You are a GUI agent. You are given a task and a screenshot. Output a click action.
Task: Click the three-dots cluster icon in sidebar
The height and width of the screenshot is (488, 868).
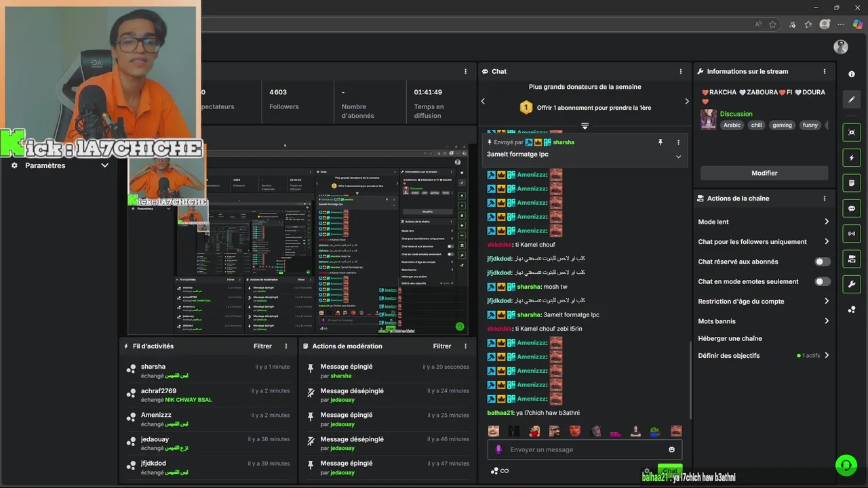[852, 310]
